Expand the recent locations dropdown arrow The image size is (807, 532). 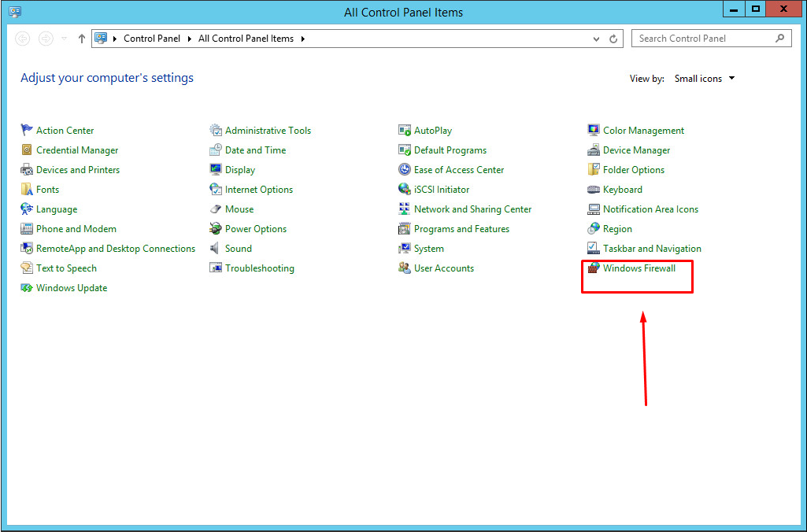(64, 39)
